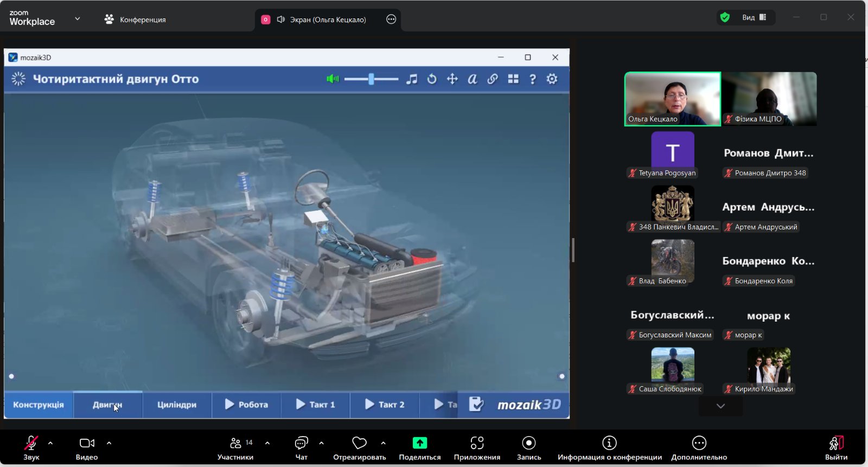
Task: Toggle the green speaker sound icon
Action: (x=333, y=79)
